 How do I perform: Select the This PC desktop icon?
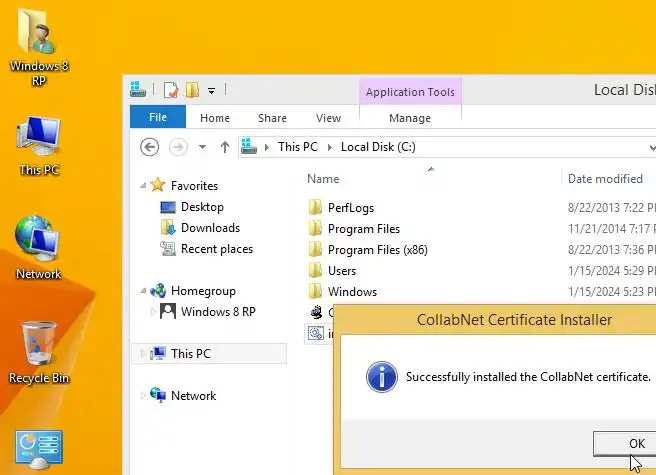tap(38, 144)
